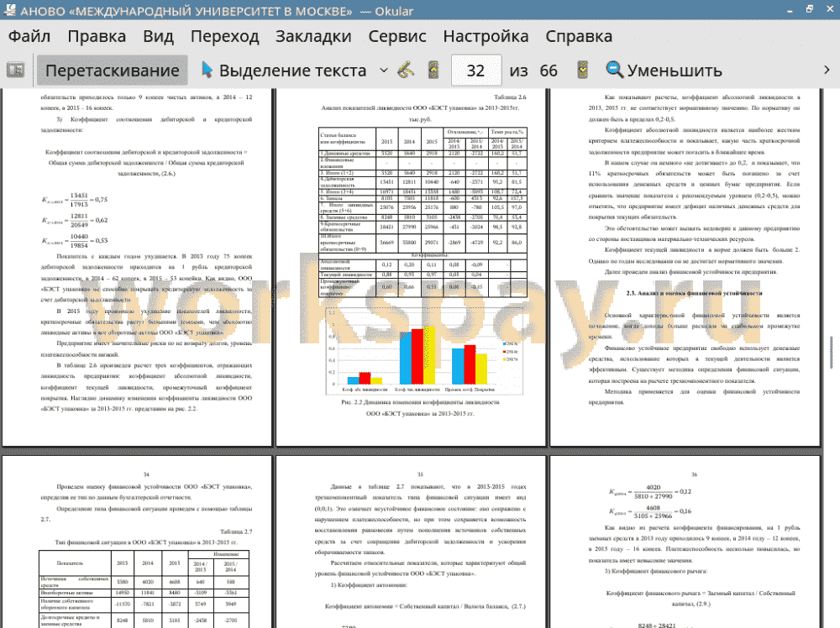
Task: Click the page number 36 header
Action: pyautogui.click(x=695, y=475)
